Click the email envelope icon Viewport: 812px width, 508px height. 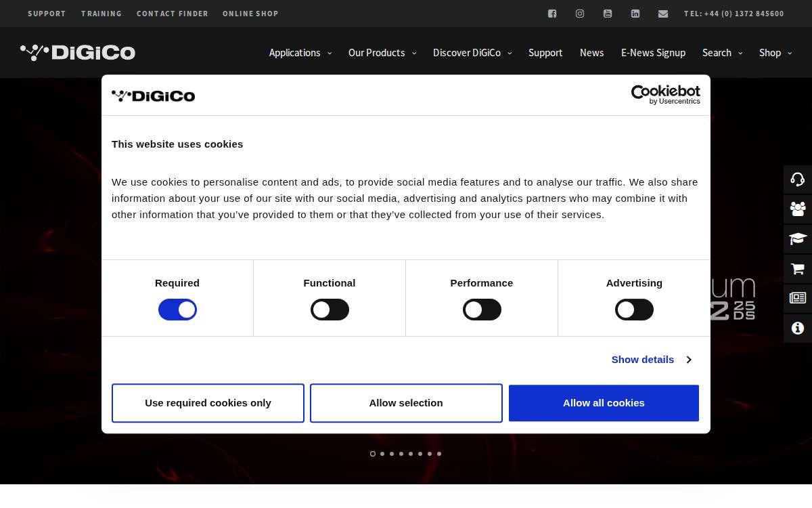(x=663, y=14)
